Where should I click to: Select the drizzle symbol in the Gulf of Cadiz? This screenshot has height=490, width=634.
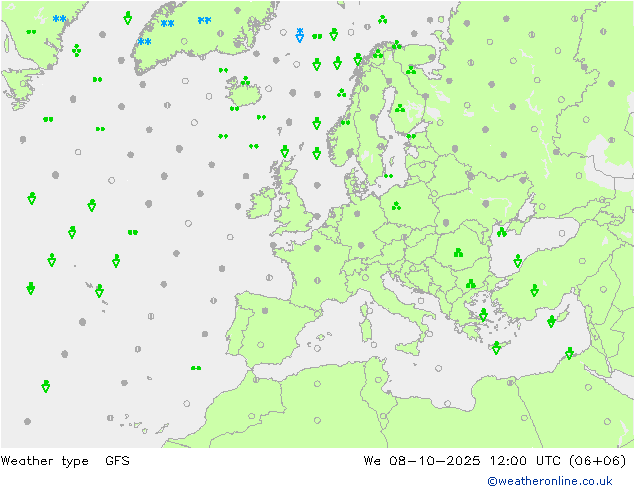(196, 368)
